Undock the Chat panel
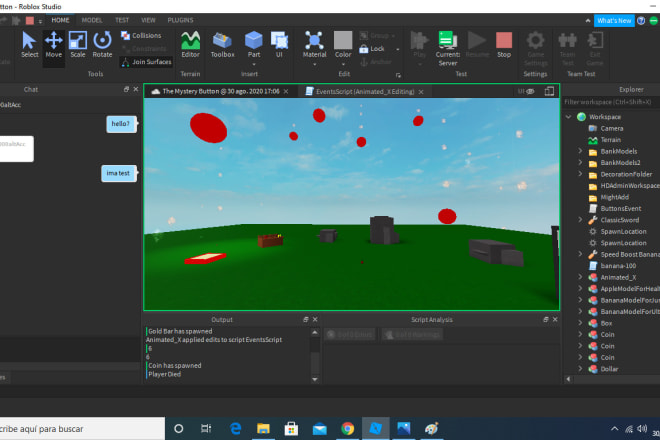 pyautogui.click(x=126, y=89)
